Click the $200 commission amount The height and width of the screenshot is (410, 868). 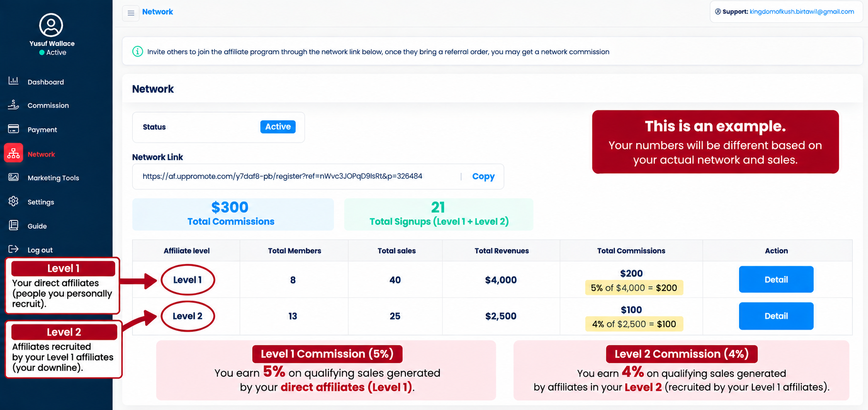[631, 273]
